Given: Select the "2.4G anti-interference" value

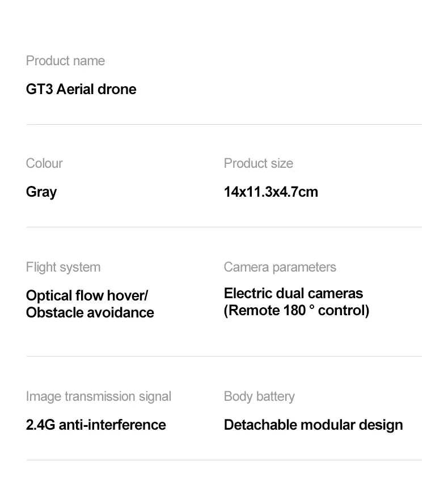Looking at the screenshot, I should point(96,425).
